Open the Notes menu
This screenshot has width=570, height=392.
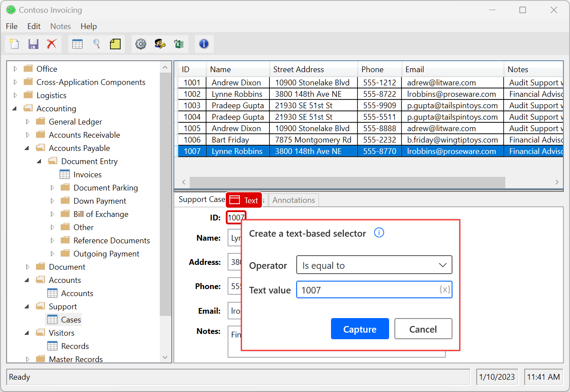click(x=60, y=26)
